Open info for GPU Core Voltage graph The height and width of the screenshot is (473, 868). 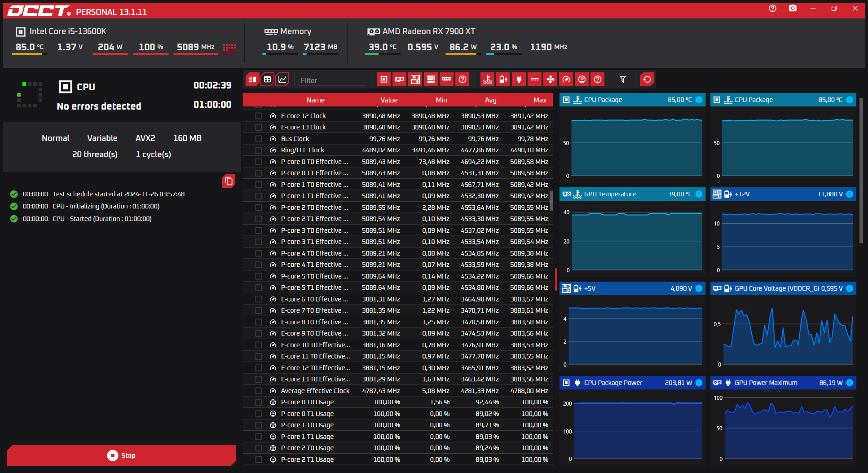coord(850,288)
